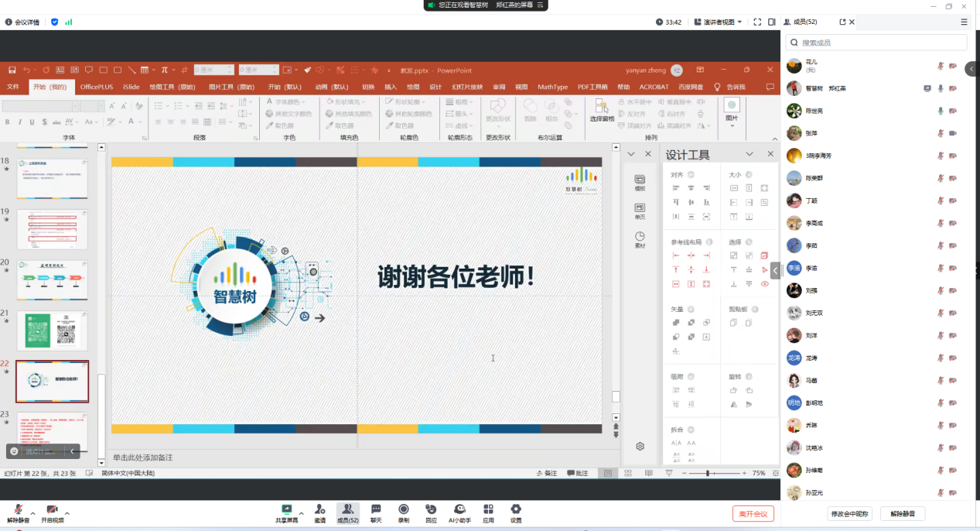Open the OfficePLUS ribbon tab
The height and width of the screenshot is (531, 980).
pyautogui.click(x=97, y=87)
